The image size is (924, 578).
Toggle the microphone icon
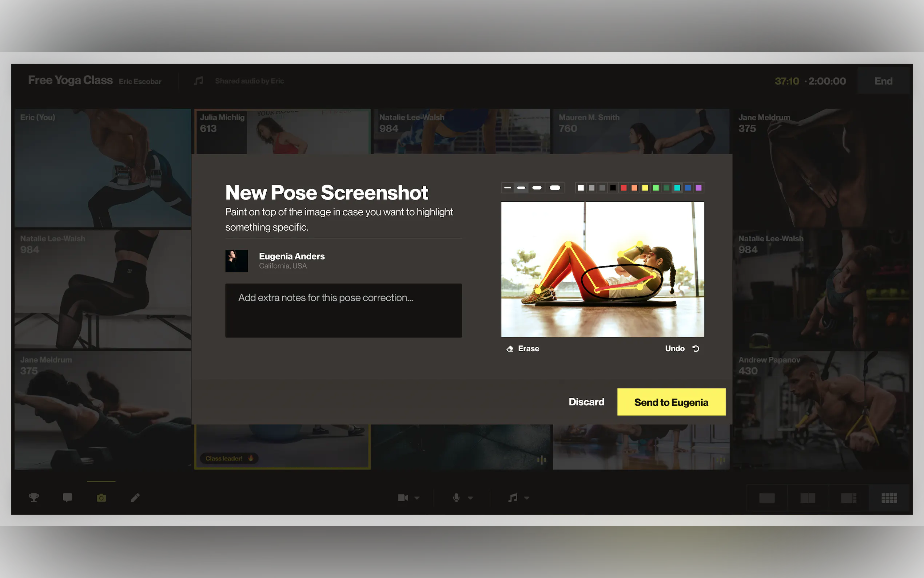(x=456, y=498)
